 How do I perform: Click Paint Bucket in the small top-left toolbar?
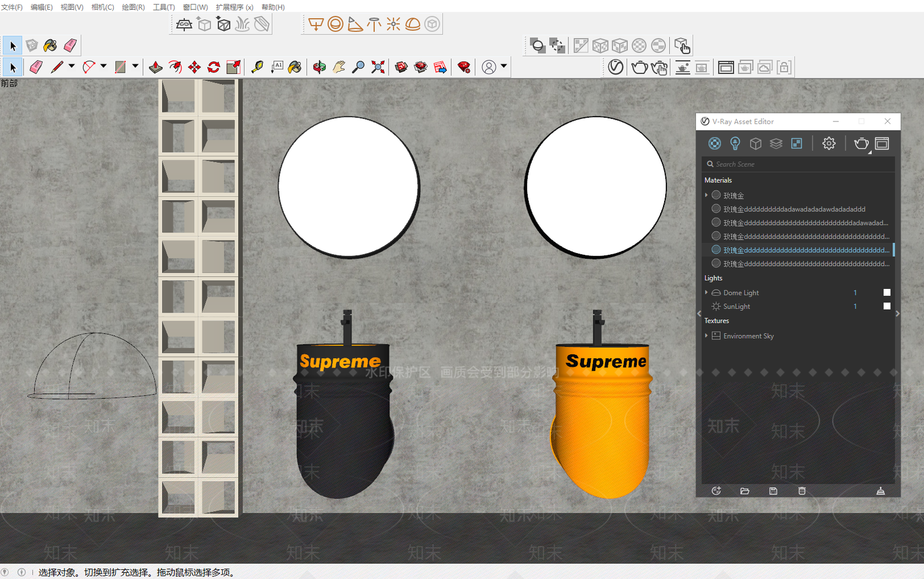(51, 45)
